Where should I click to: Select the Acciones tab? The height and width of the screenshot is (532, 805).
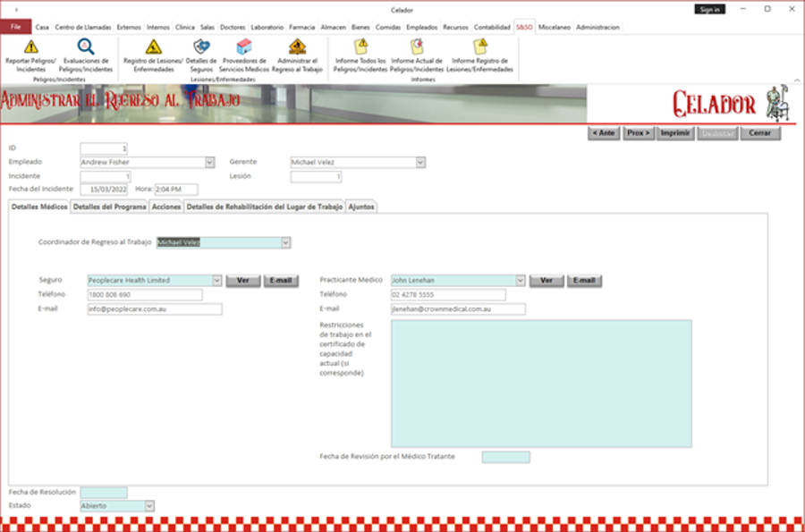(166, 207)
